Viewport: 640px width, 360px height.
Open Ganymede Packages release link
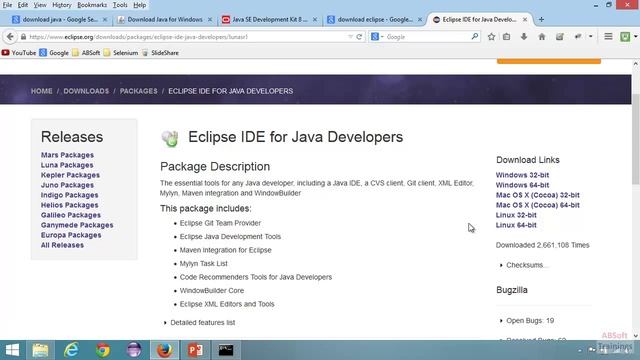77,225
